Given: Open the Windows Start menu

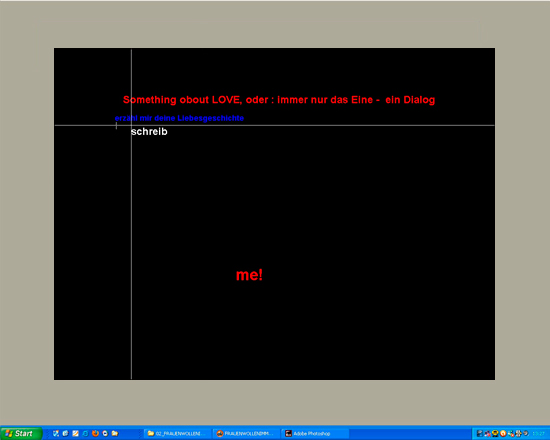Looking at the screenshot, I should click(x=20, y=434).
